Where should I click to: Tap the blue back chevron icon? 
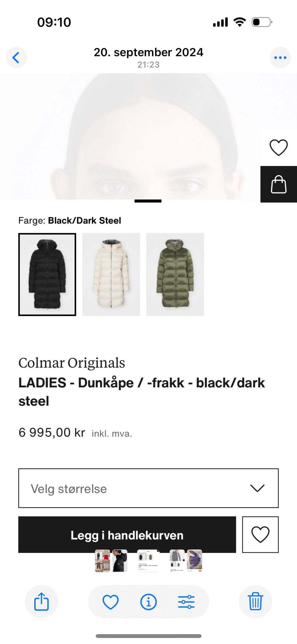[16, 58]
